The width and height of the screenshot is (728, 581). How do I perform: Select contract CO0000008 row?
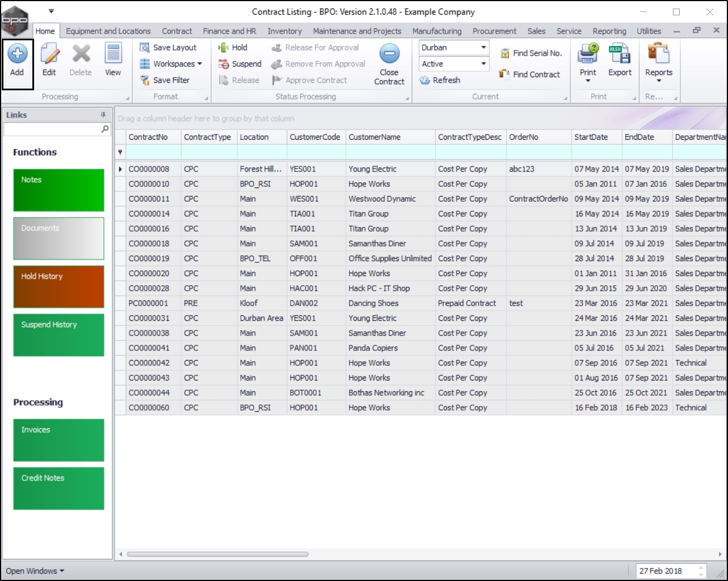(x=421, y=169)
